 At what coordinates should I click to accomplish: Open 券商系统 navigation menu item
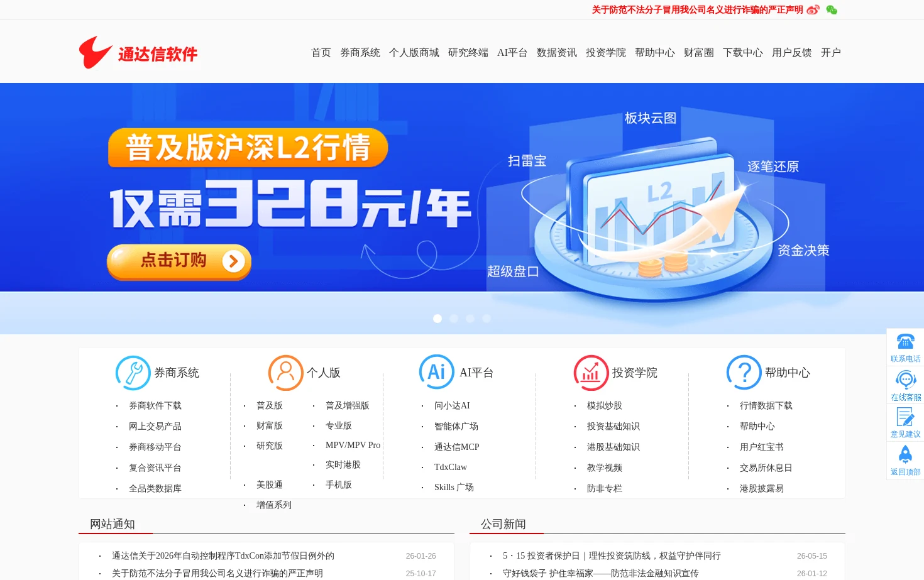coord(360,53)
